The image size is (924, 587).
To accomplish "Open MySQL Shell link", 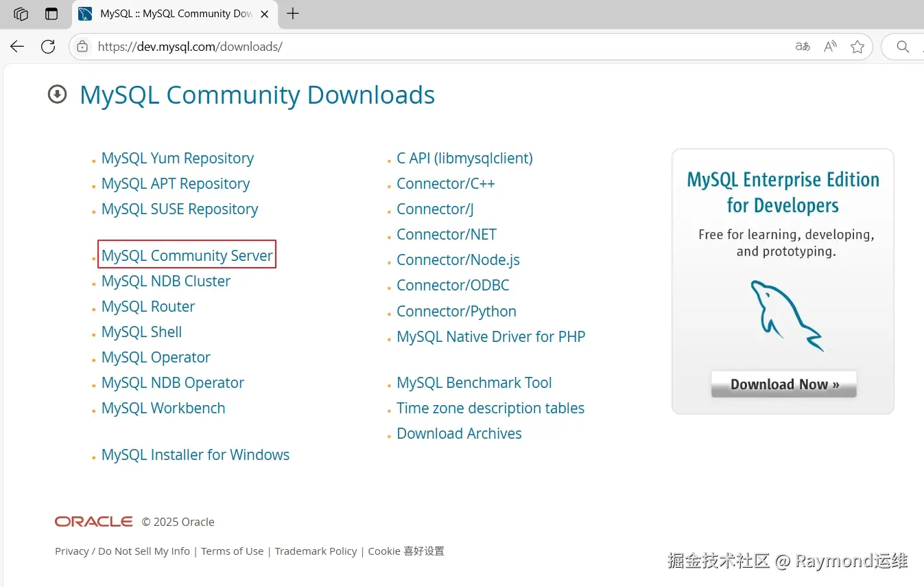I will coord(141,332).
